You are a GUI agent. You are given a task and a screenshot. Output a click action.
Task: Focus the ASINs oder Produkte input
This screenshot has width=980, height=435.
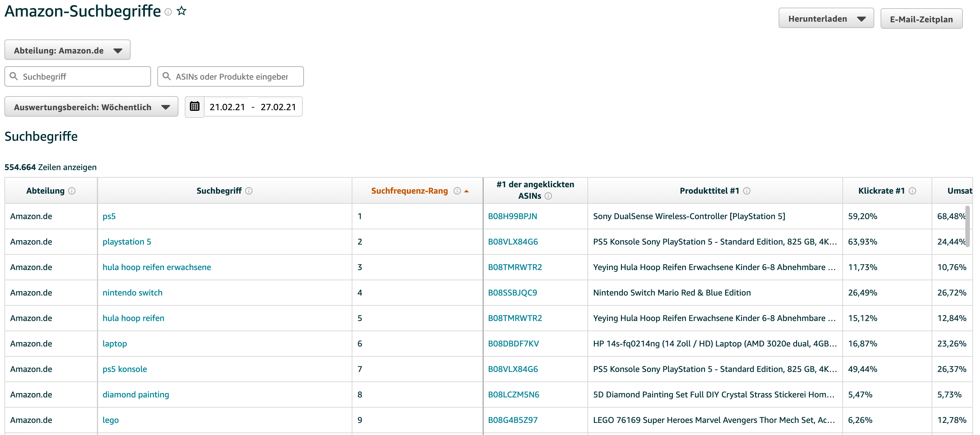pos(231,76)
